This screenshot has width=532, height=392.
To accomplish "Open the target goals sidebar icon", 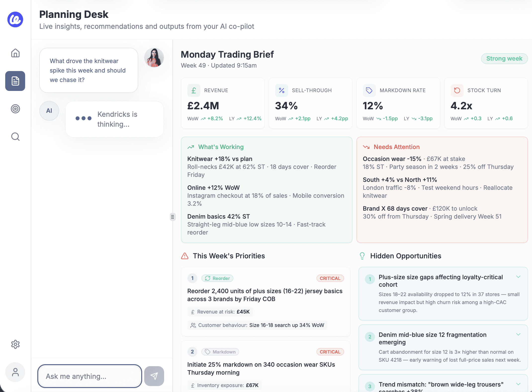I will point(15,109).
